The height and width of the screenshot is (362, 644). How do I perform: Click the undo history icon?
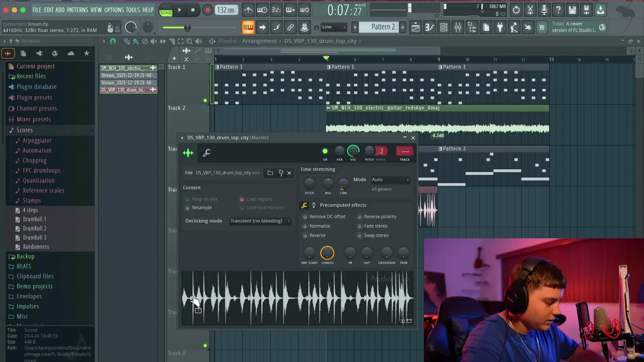click(x=516, y=10)
